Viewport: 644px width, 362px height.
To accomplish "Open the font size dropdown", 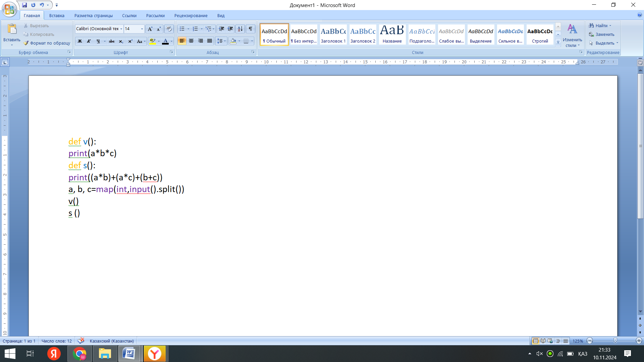I will pos(142,29).
